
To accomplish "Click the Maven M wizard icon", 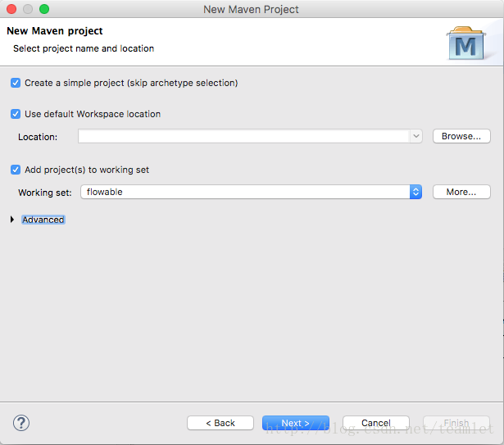I will pos(466,43).
